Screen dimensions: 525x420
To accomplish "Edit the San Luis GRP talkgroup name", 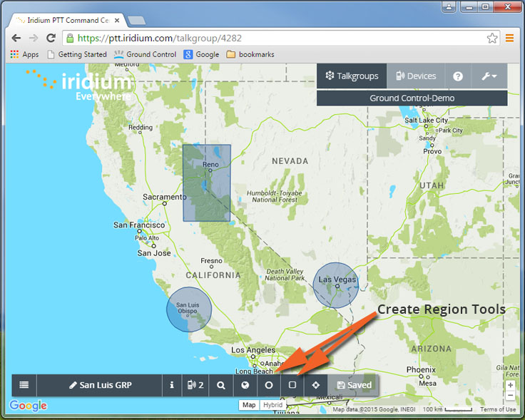I will (100, 385).
